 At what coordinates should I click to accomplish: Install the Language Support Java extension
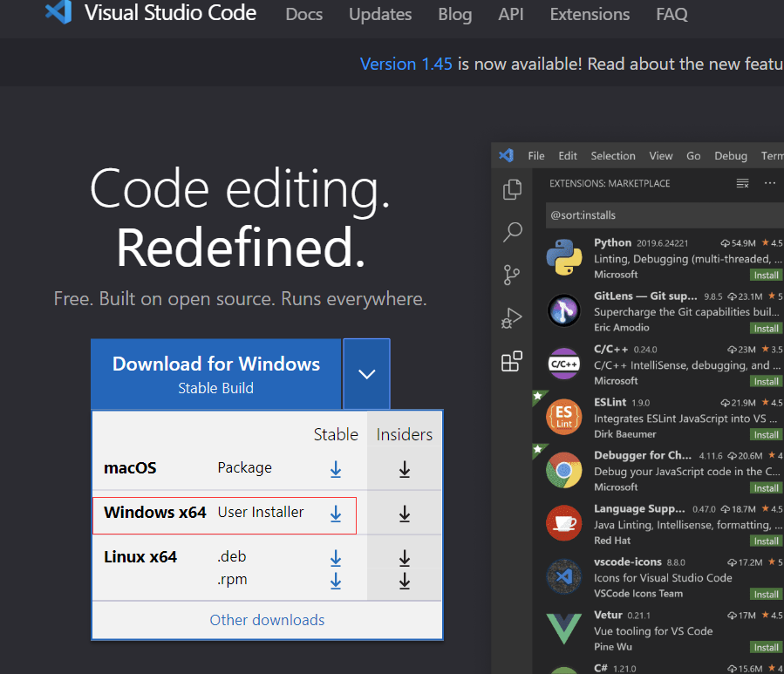[x=766, y=541]
